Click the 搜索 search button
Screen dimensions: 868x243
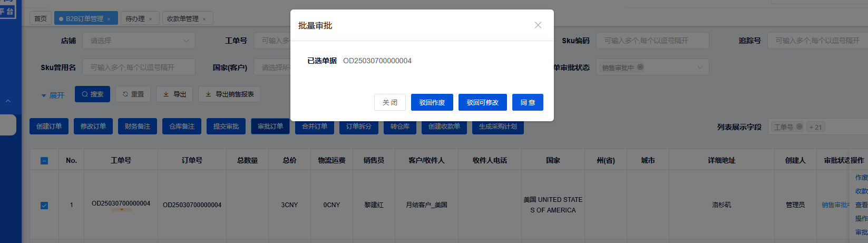(92, 94)
